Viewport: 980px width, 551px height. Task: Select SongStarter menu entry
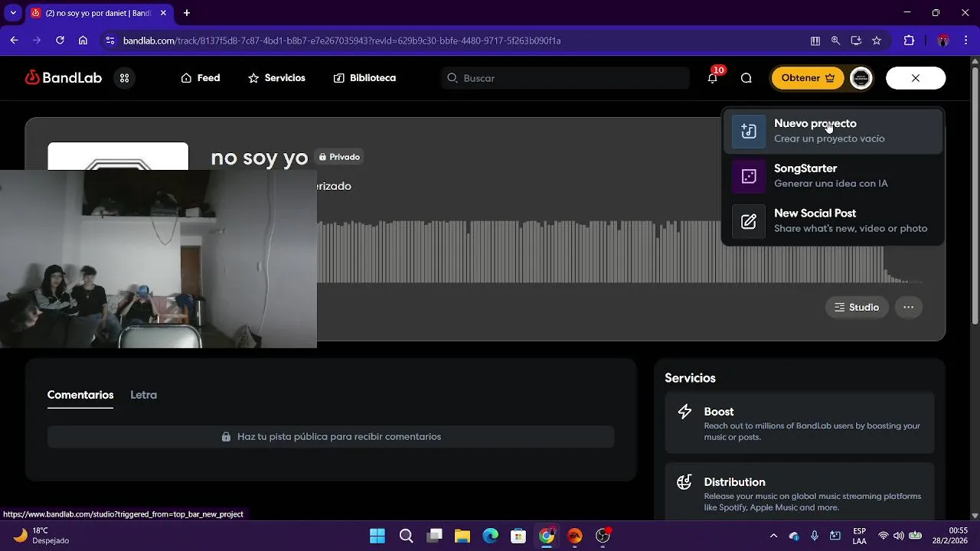point(833,176)
